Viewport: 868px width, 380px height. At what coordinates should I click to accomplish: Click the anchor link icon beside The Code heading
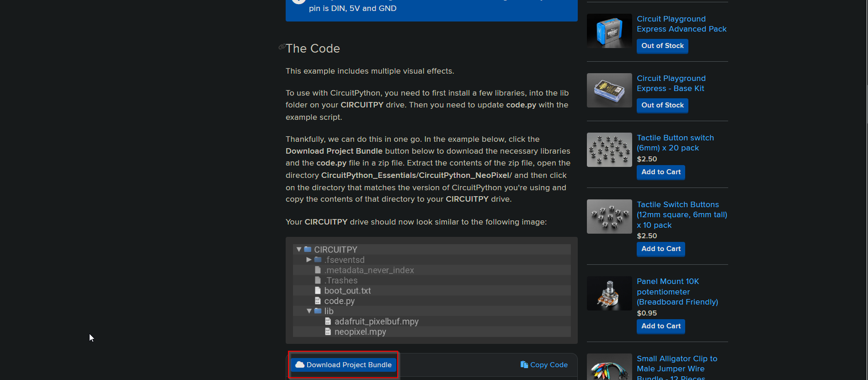[282, 47]
